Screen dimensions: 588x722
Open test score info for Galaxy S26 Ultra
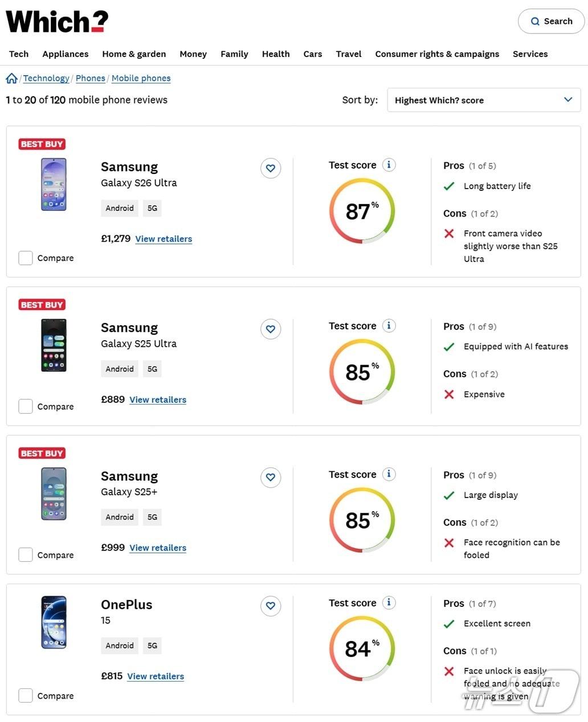click(x=389, y=164)
